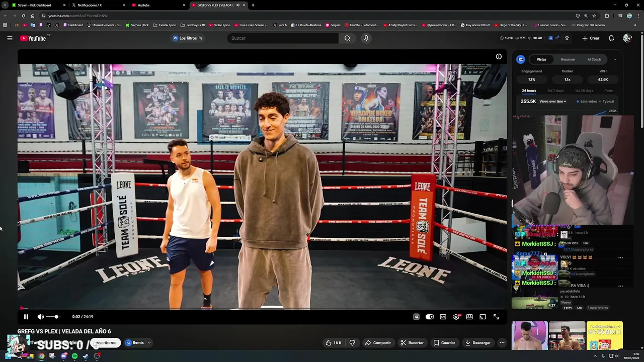Switch to theater mode view
This screenshot has width=644, height=362.
[469, 317]
